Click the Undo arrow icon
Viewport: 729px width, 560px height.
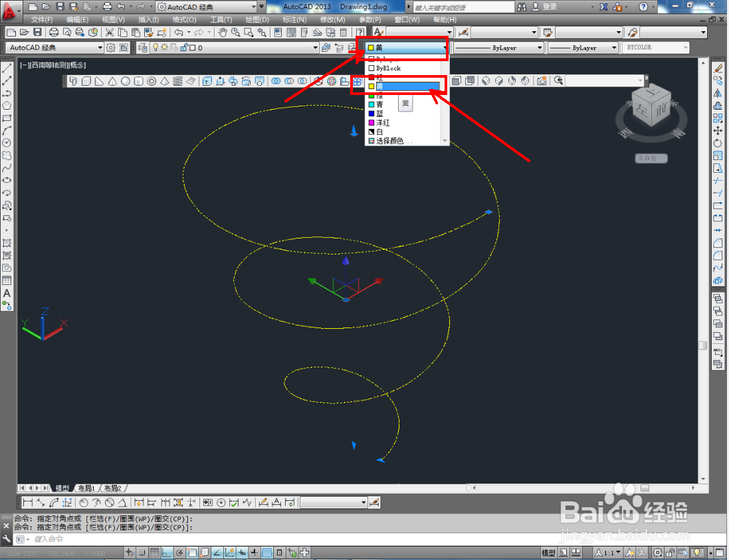point(179,33)
